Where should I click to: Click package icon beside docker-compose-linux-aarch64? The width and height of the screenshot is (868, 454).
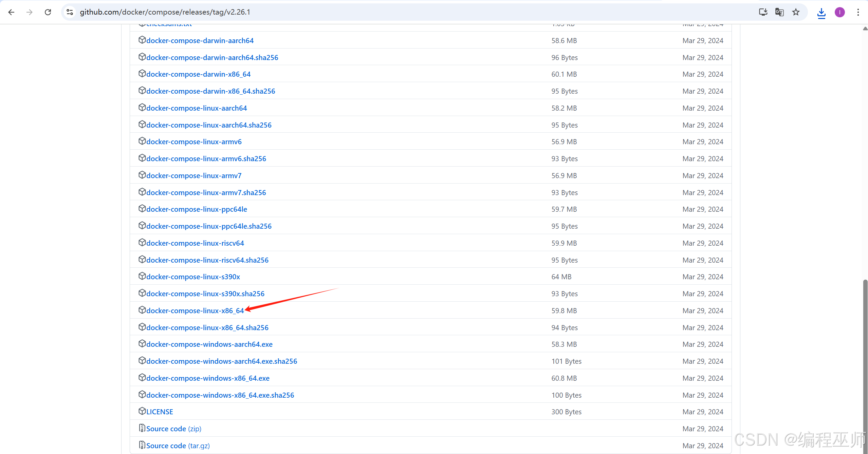pos(142,107)
